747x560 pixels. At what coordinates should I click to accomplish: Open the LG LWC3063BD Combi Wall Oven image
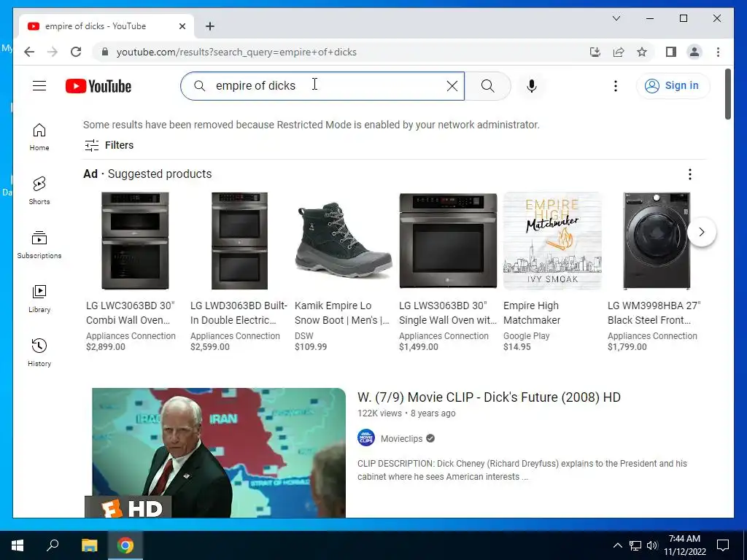(135, 241)
